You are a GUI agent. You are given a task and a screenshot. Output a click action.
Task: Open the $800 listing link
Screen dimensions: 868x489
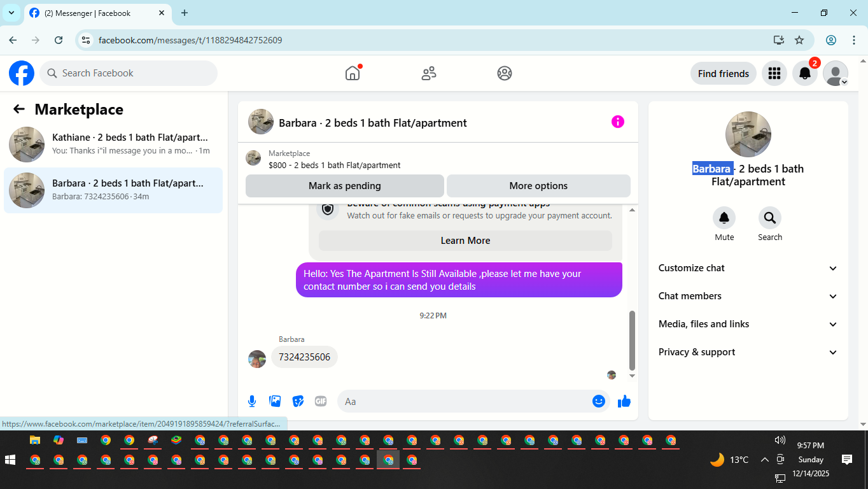pyautogui.click(x=335, y=165)
